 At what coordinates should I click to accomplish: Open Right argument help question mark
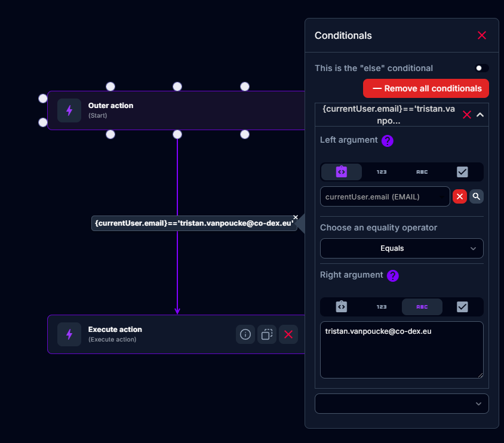click(x=392, y=276)
